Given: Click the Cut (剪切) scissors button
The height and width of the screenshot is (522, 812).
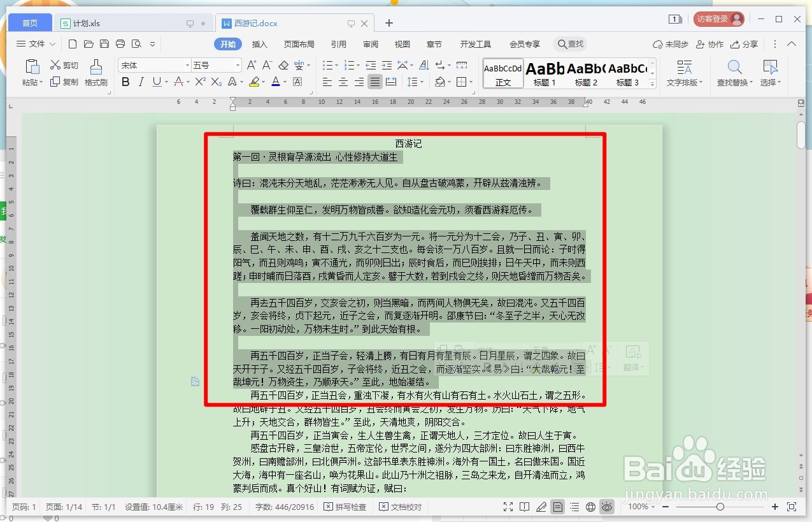Looking at the screenshot, I should [64, 65].
